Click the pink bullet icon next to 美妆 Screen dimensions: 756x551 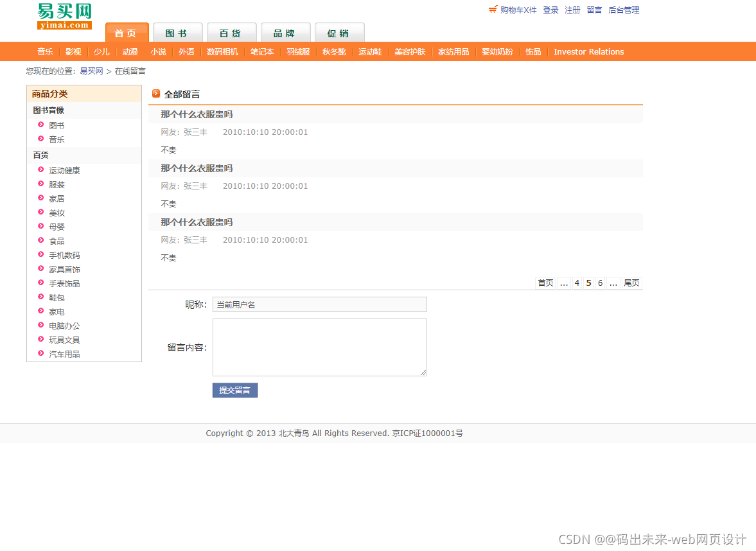tap(41, 212)
